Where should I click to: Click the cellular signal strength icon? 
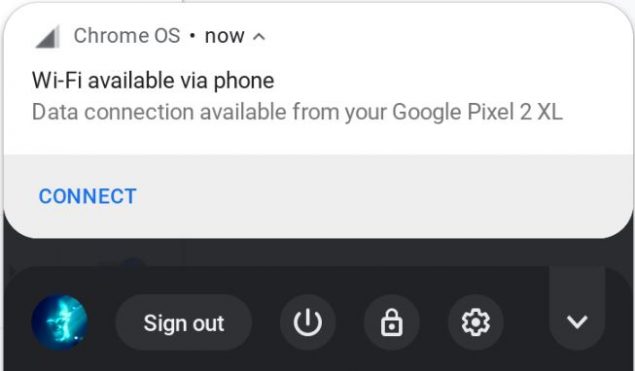48,37
